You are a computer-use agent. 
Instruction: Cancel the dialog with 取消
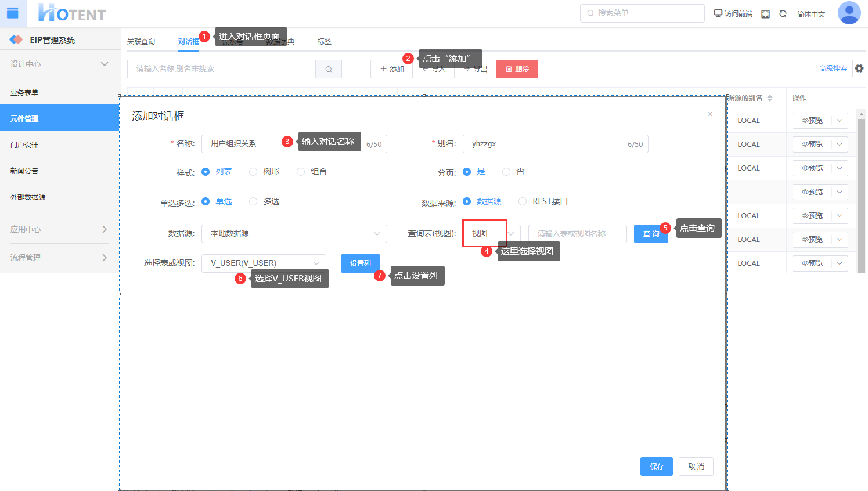coord(696,467)
